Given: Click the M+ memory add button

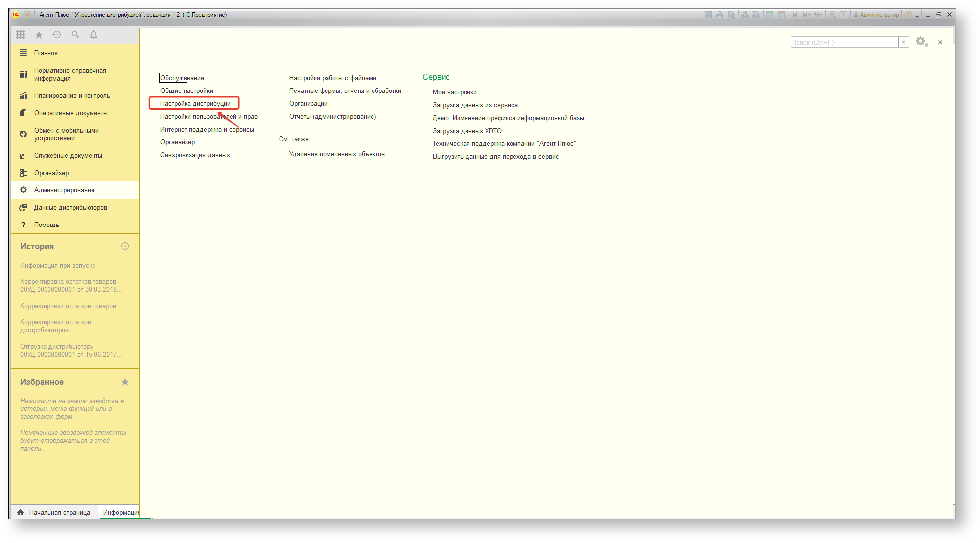Looking at the screenshot, I should coord(806,15).
